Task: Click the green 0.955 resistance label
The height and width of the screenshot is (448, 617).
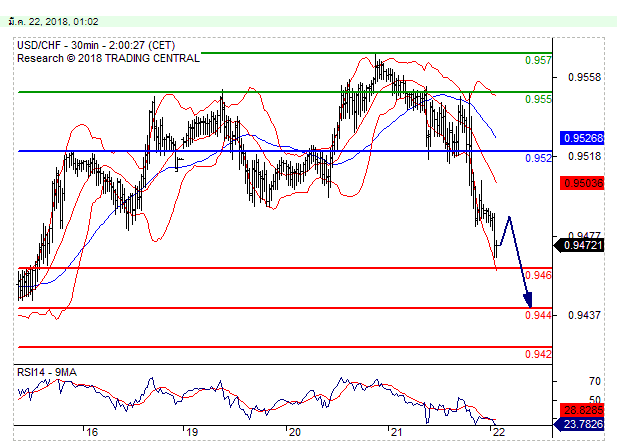Action: pos(538,99)
